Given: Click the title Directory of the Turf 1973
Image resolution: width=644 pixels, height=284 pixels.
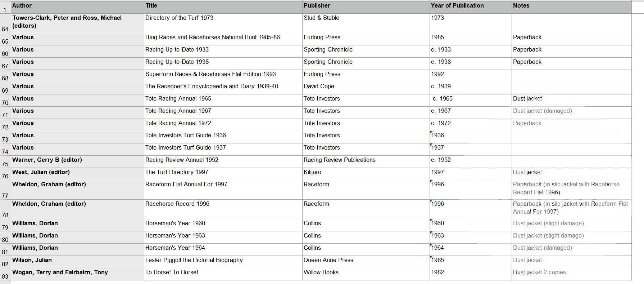Looking at the screenshot, I should pos(223,23).
